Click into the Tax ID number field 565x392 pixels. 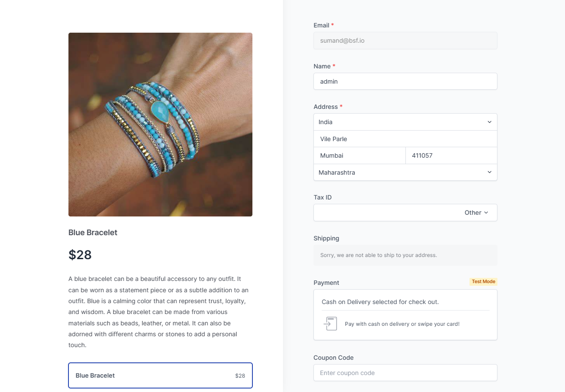click(x=386, y=213)
